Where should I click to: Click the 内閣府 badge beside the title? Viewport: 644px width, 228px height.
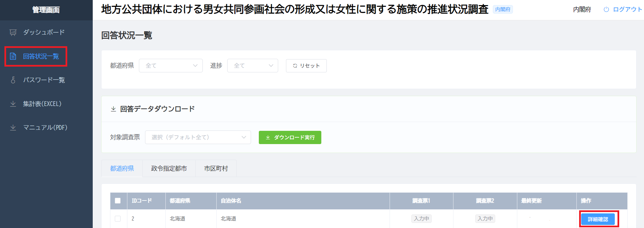click(x=503, y=10)
